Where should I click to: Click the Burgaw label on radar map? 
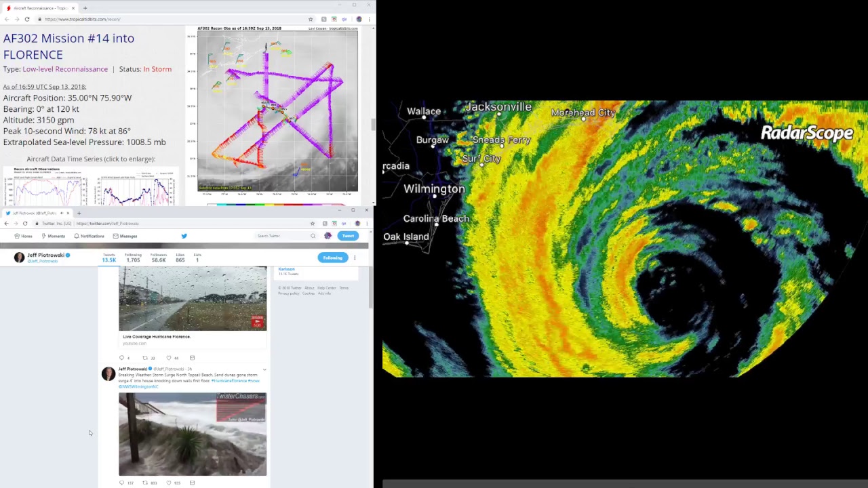(x=433, y=140)
